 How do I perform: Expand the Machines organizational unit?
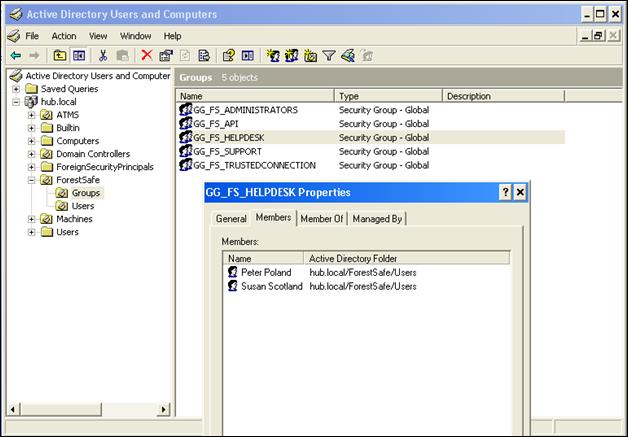[31, 219]
